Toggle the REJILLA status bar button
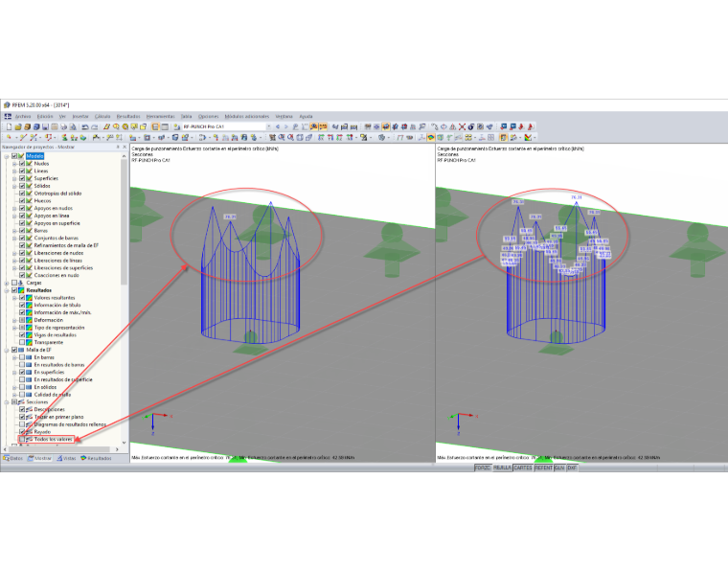This screenshot has height=571, width=728. 502,468
